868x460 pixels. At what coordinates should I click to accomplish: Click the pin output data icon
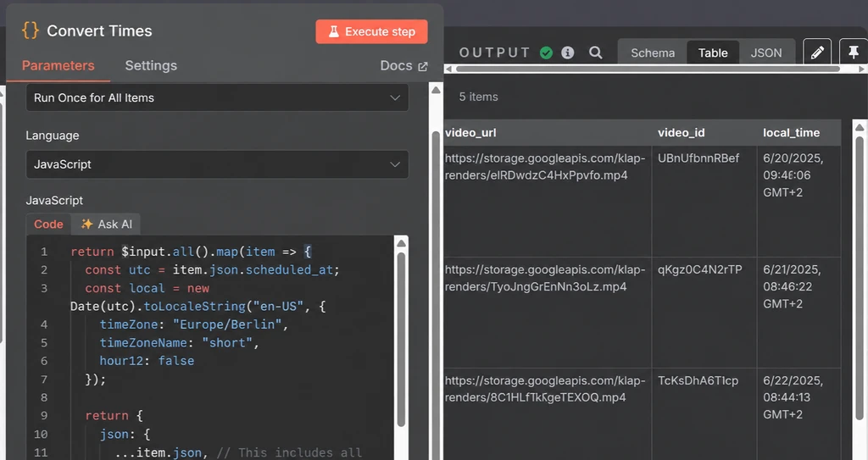point(854,53)
